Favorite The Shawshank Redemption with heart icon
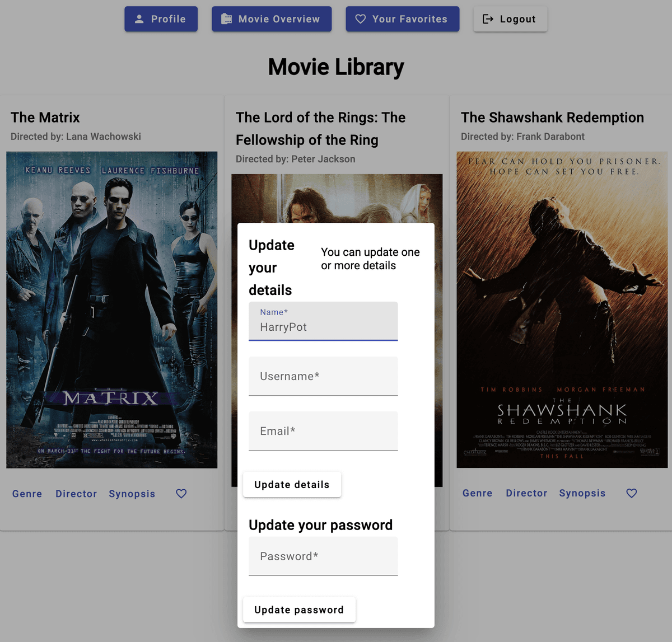 pyautogui.click(x=632, y=493)
